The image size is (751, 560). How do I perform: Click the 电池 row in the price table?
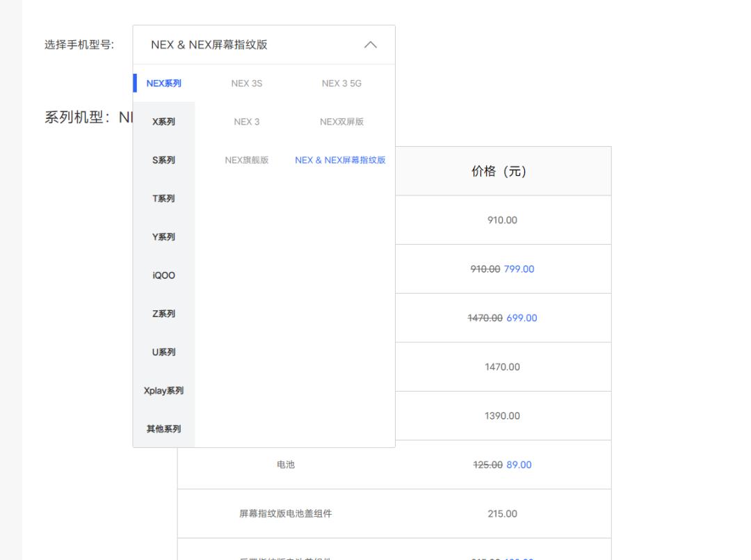(286, 465)
